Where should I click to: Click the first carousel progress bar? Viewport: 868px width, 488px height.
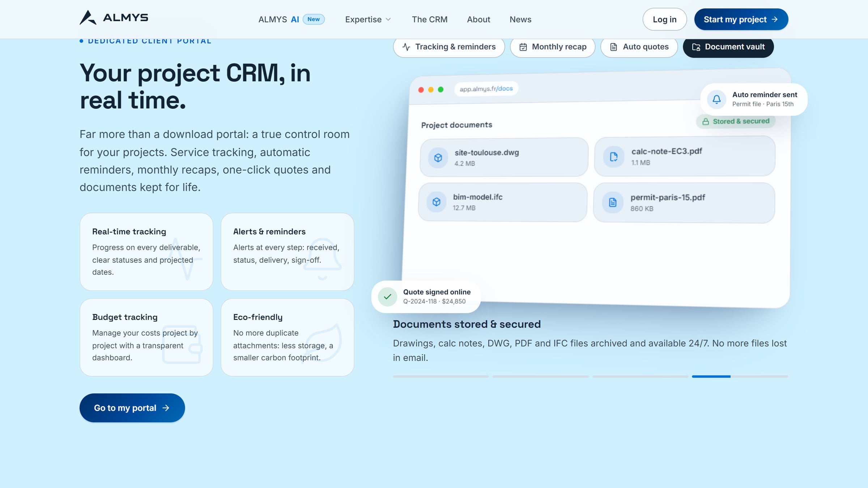click(x=441, y=377)
